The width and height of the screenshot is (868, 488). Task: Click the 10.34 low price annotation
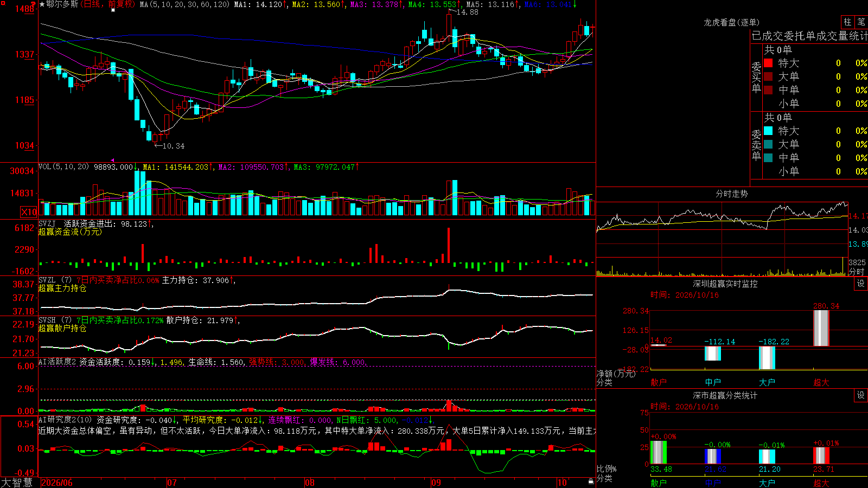tap(173, 146)
